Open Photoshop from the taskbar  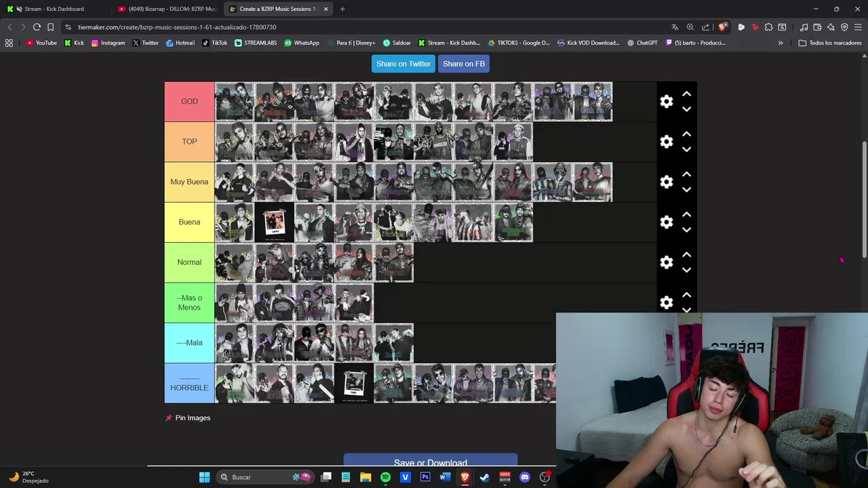point(425,477)
